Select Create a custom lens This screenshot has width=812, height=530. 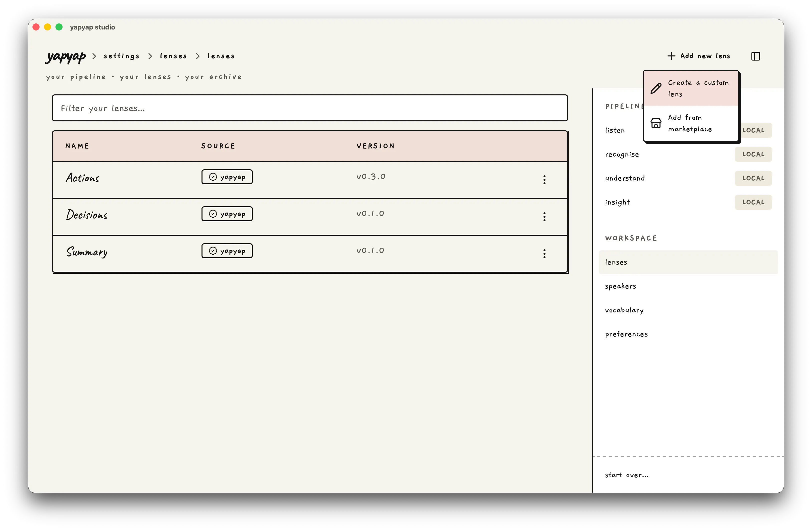(x=691, y=88)
